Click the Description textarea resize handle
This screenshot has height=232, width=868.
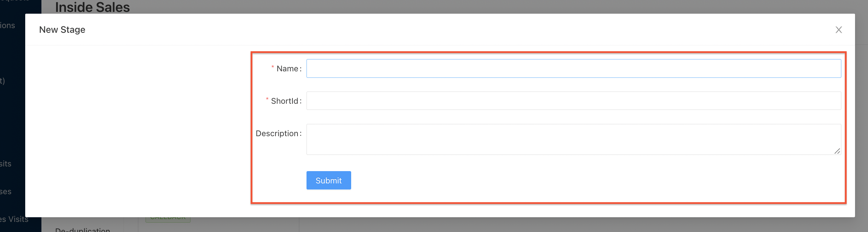pos(837,151)
